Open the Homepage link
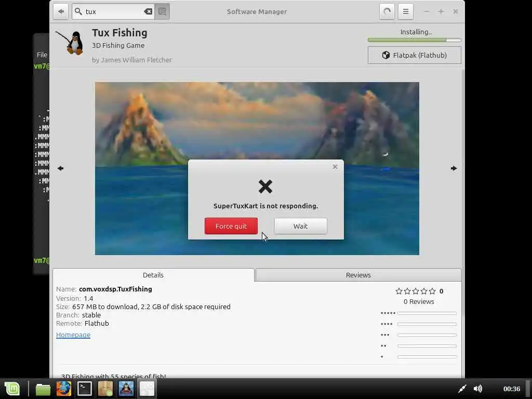This screenshot has height=399, width=532. tap(73, 335)
